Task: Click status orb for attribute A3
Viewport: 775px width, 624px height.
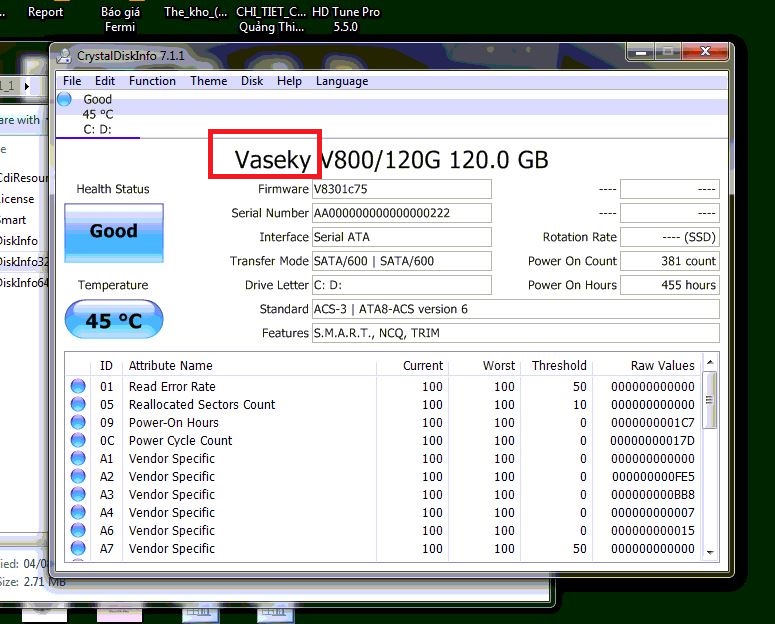Action: [78, 494]
